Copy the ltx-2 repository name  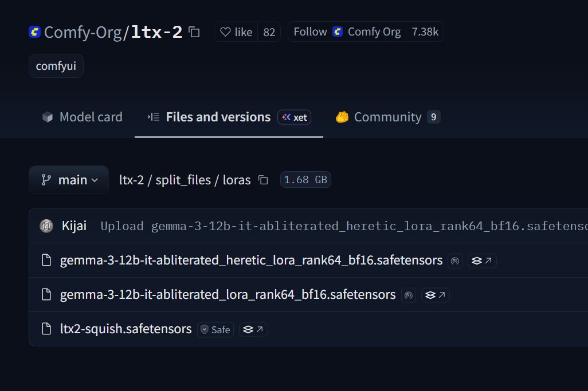194,33
